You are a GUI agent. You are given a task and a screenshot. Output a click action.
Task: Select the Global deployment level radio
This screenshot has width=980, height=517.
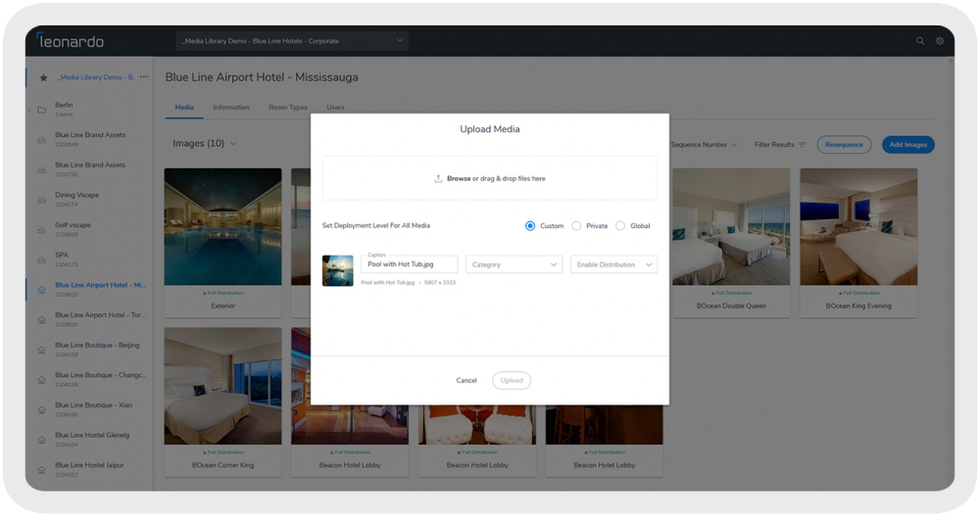(620, 226)
